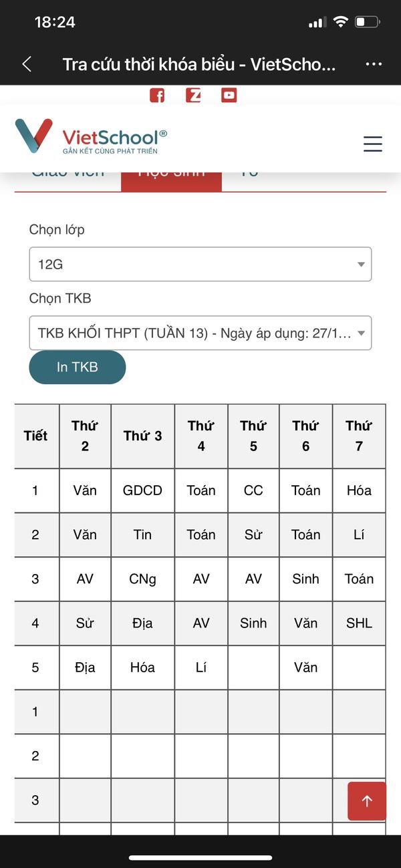Click the GDCD cell in period 1

tap(143, 490)
